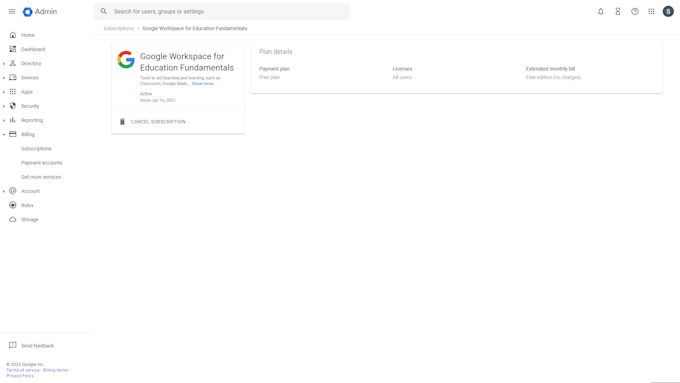Click the Storage cloud icon

click(x=13, y=219)
